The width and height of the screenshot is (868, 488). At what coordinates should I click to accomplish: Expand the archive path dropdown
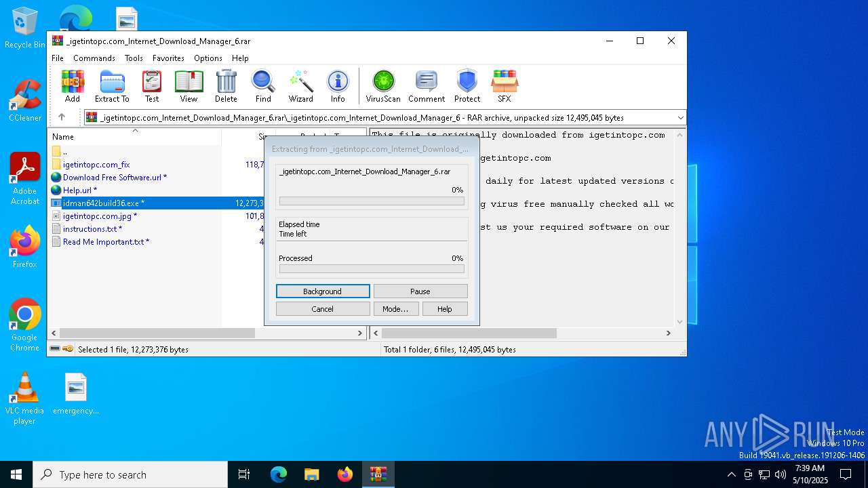point(680,117)
